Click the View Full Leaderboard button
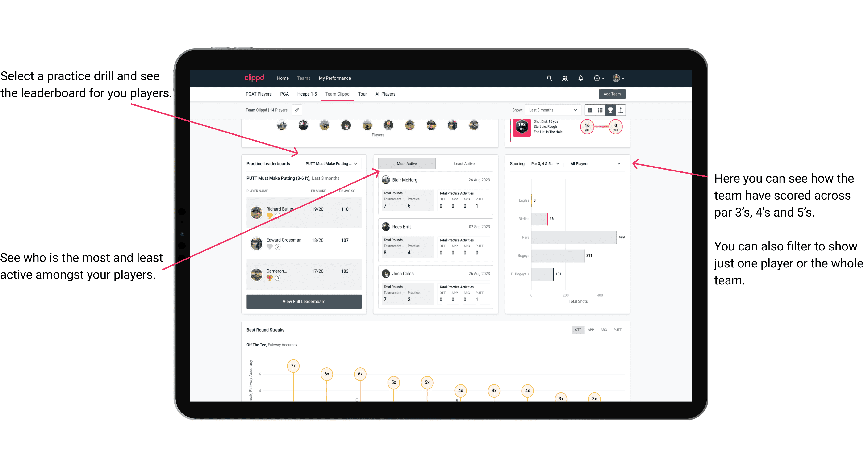The width and height of the screenshot is (868, 467). pos(304,301)
